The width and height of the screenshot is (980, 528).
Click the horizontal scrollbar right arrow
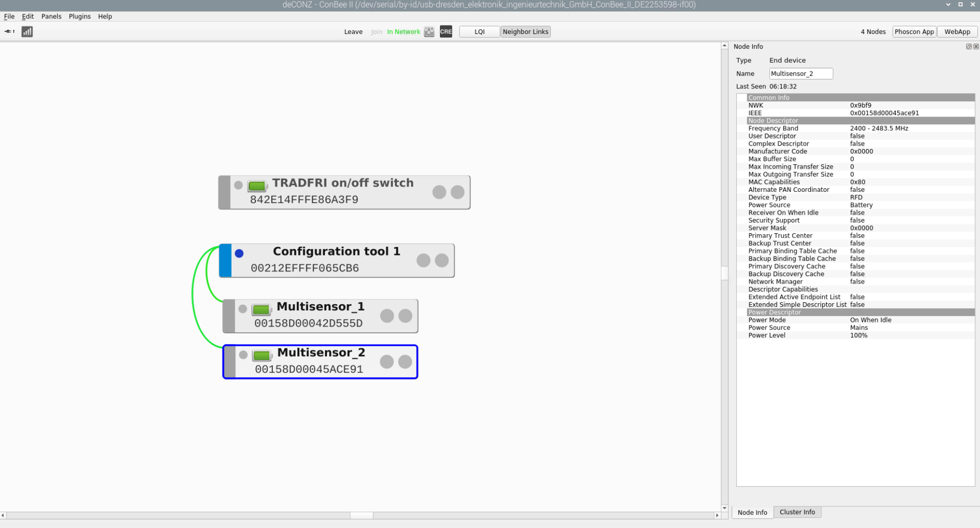(717, 515)
